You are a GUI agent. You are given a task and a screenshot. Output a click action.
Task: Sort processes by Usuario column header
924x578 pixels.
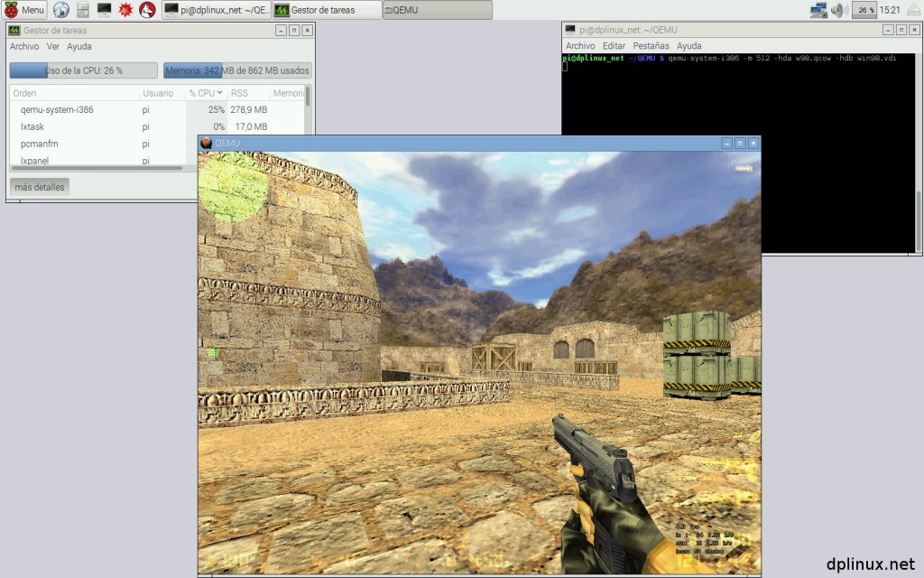click(x=158, y=93)
